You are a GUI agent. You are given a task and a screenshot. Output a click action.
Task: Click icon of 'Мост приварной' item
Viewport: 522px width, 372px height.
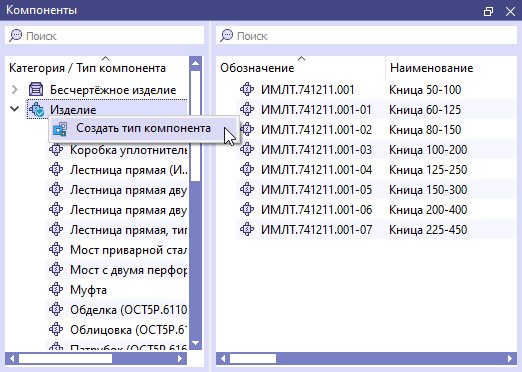56,250
